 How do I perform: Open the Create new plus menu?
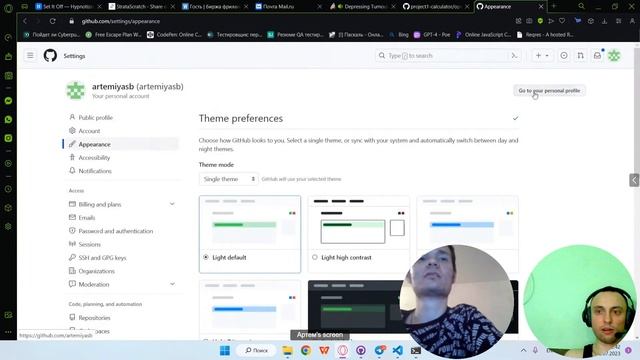point(542,56)
